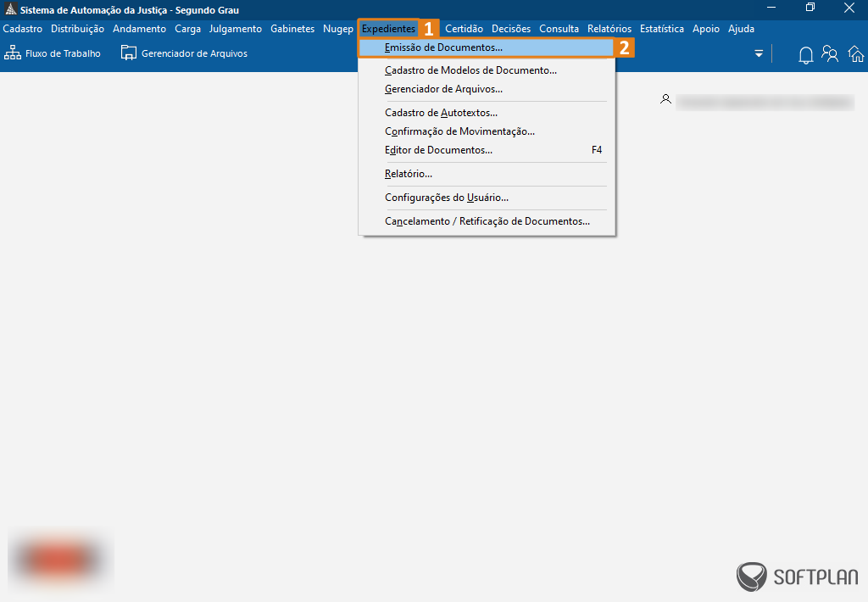Screen dimensions: 868x602
Task: Click the notifications bell icon
Action: click(x=805, y=54)
